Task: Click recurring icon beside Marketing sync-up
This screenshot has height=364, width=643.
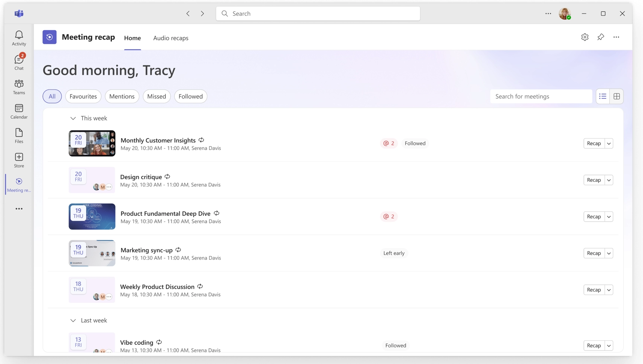Action: (x=178, y=250)
